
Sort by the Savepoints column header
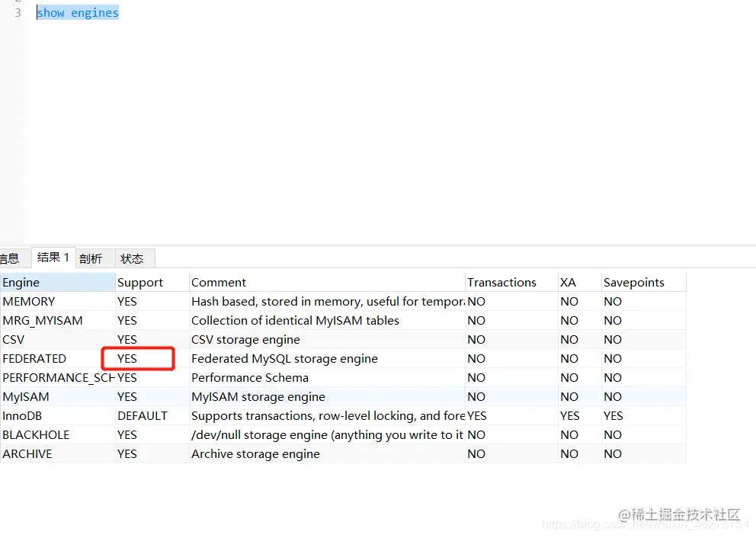click(644, 283)
